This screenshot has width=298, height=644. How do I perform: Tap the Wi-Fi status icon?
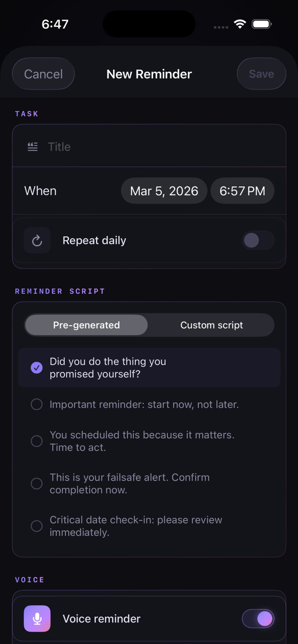point(240,24)
